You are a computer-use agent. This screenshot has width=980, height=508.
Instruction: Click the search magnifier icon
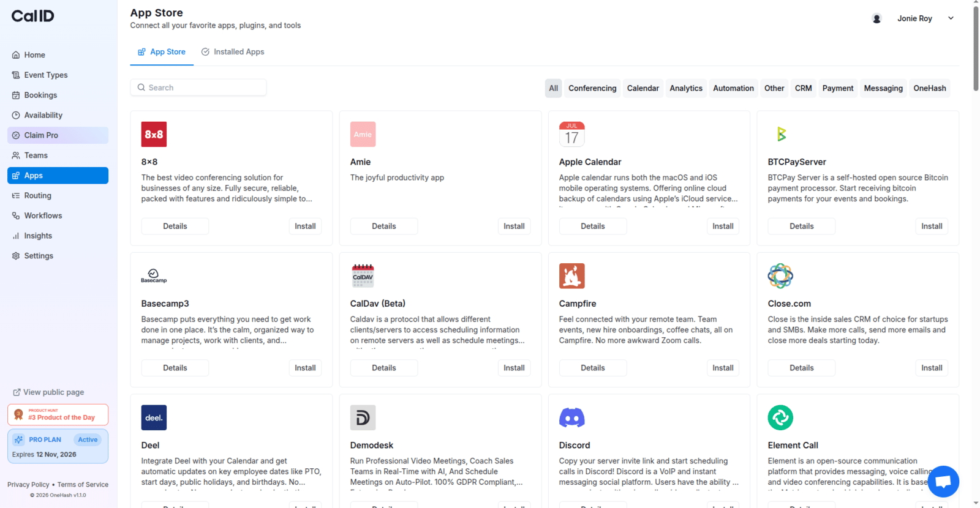(x=141, y=88)
